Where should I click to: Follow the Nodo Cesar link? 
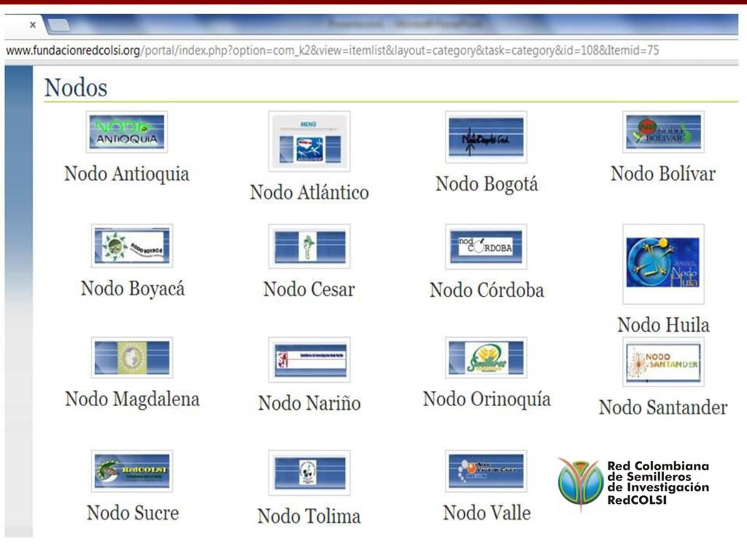(309, 289)
